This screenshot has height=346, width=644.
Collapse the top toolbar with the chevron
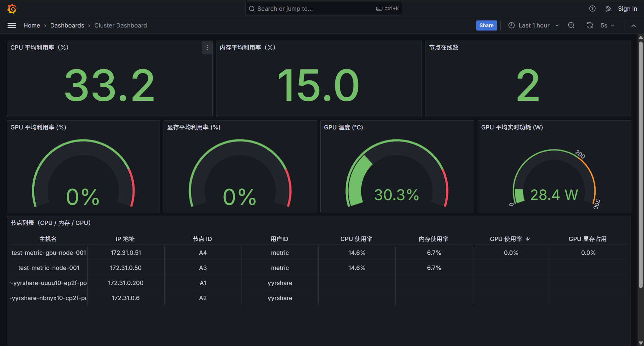coord(633,26)
